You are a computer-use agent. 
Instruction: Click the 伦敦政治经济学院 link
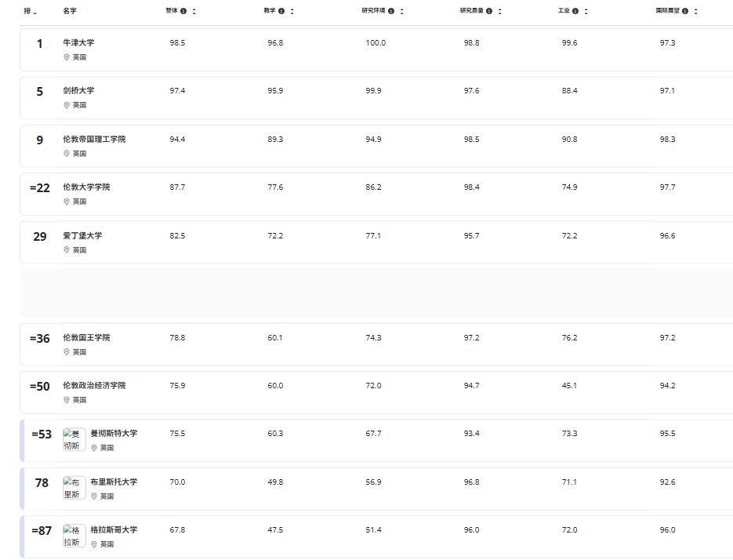click(x=94, y=385)
